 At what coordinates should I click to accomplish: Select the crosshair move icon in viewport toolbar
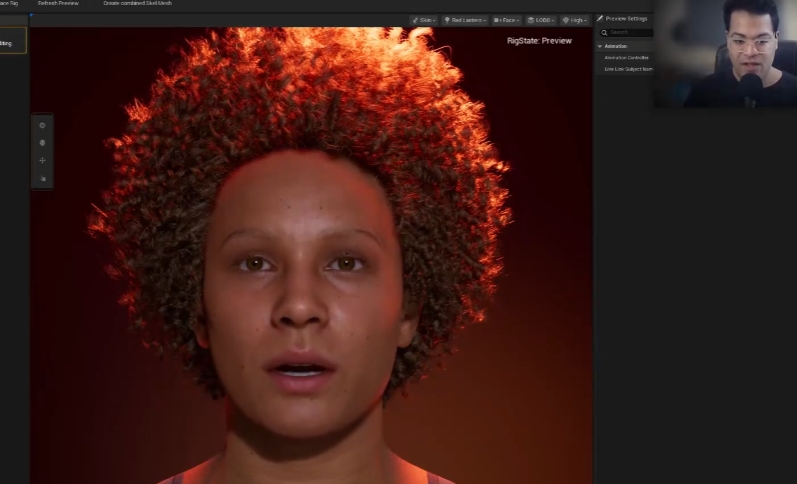[42, 160]
